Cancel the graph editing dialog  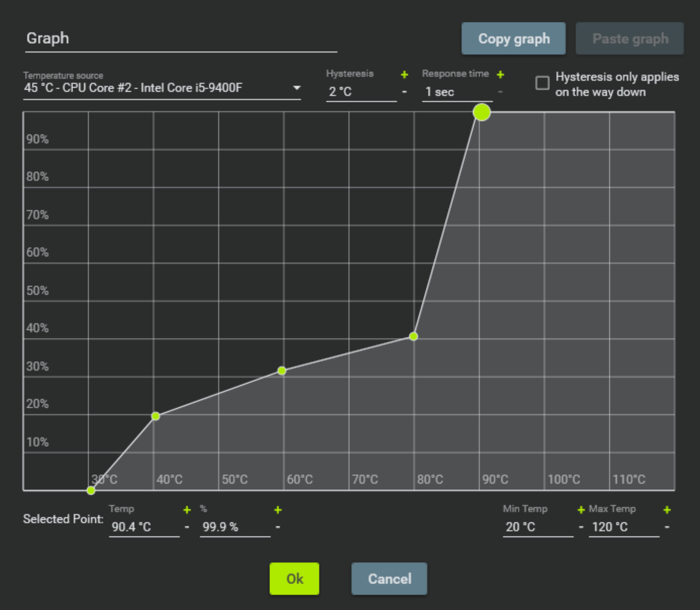(389, 579)
